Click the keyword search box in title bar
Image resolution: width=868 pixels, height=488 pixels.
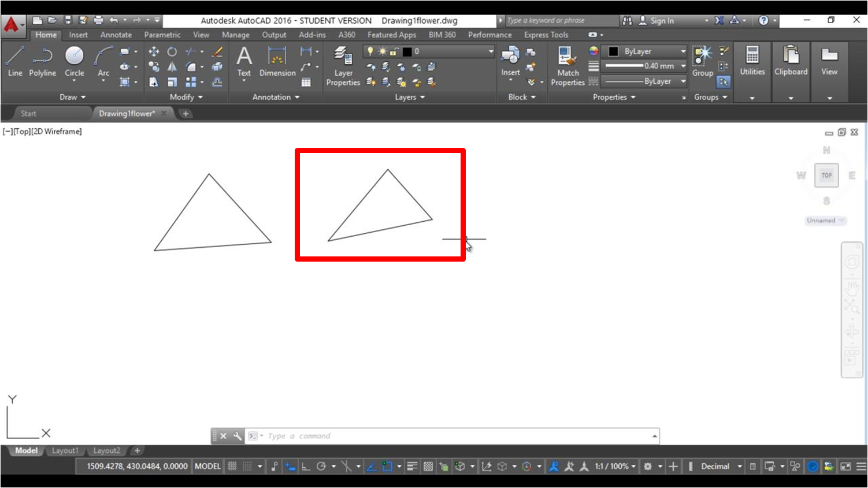561,20
